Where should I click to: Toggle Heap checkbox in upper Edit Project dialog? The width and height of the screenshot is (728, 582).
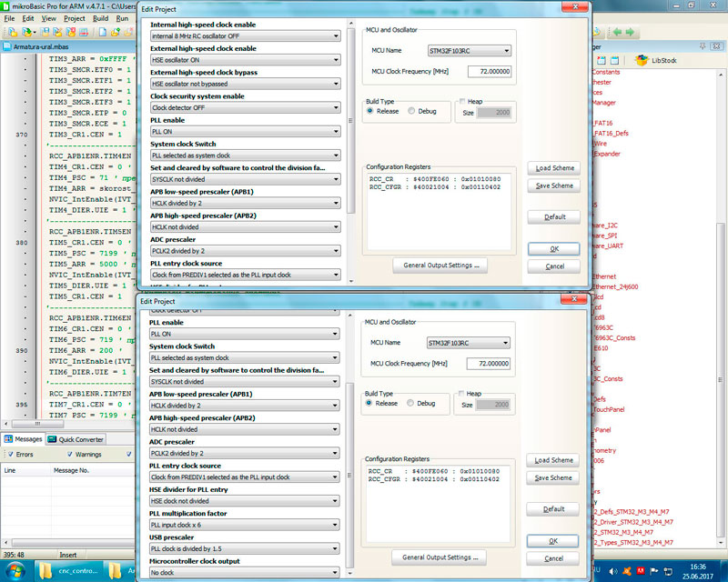pyautogui.click(x=462, y=101)
